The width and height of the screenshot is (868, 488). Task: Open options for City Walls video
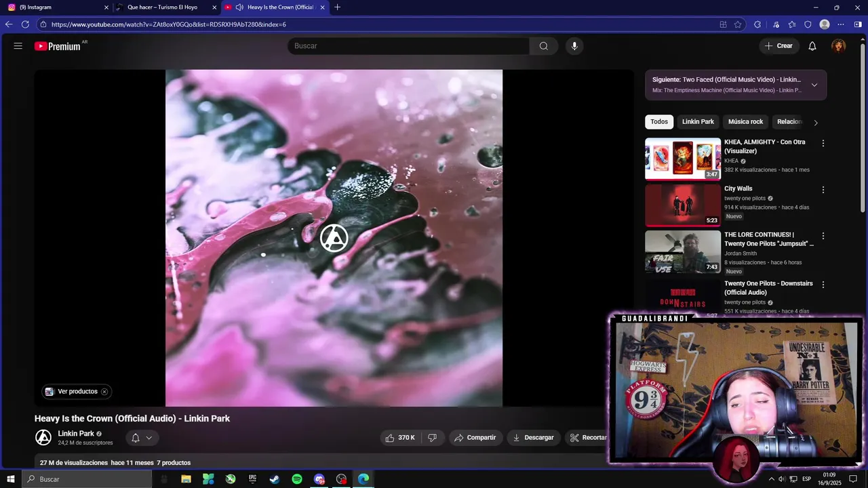pyautogui.click(x=823, y=190)
